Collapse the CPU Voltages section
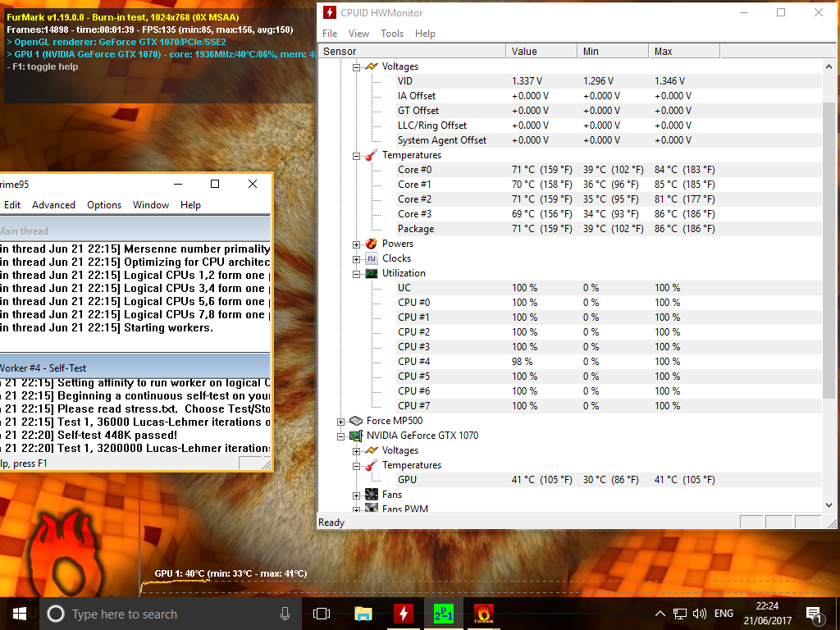This screenshot has width=840, height=630. click(356, 67)
